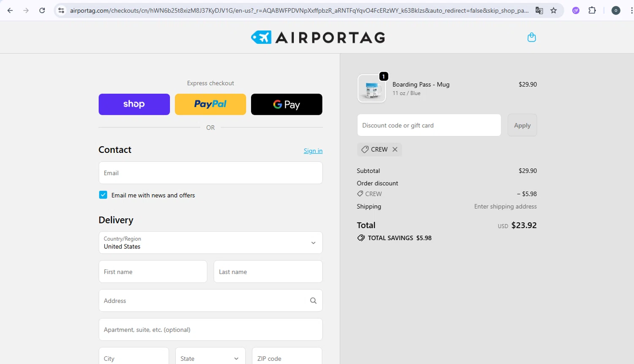Click the Subtotal amount $29.90
634x364 pixels.
(x=528, y=171)
